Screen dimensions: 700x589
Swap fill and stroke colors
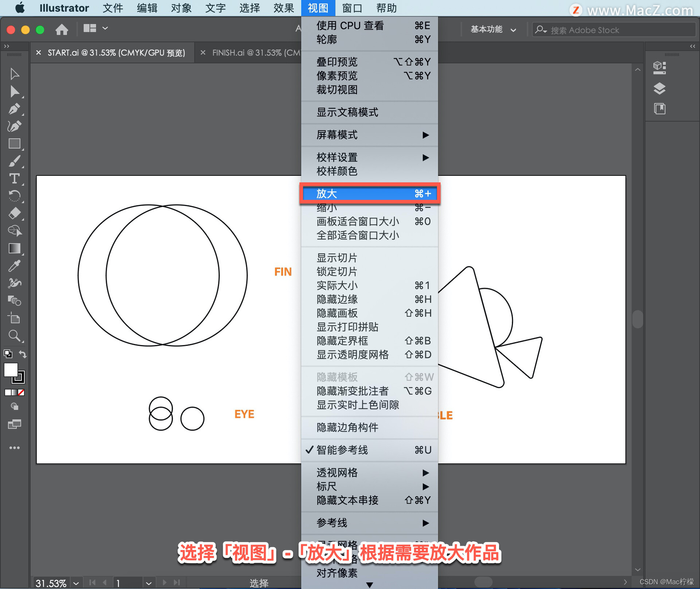click(23, 354)
